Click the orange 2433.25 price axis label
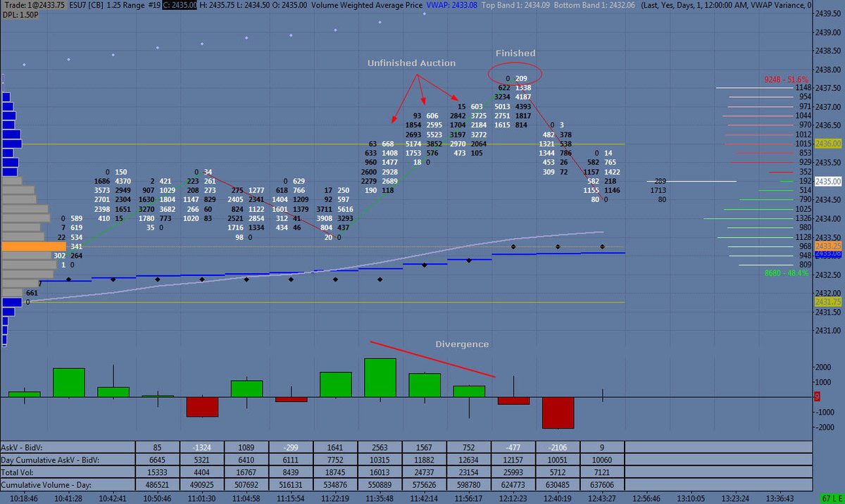 829,246
